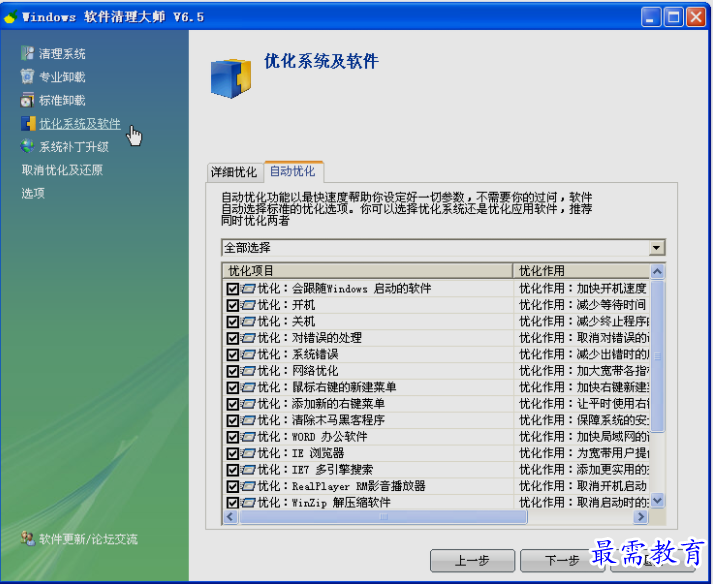
Task: Uncheck the 优化：开机 checkbox
Action: point(232,305)
